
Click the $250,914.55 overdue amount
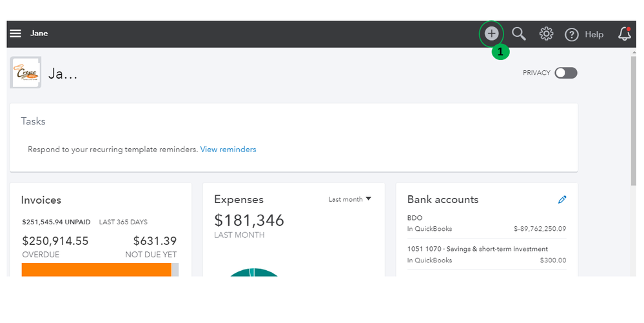click(x=55, y=241)
